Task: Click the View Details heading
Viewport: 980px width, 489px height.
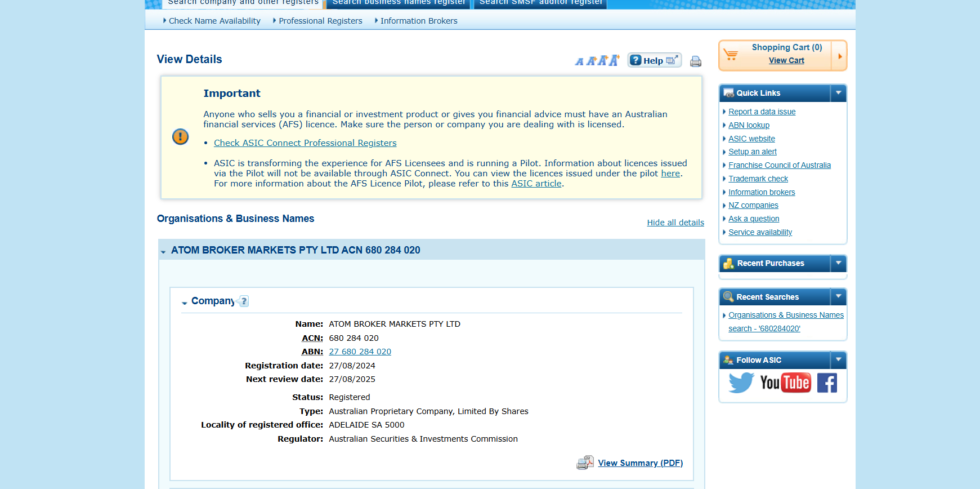Action: (189, 59)
